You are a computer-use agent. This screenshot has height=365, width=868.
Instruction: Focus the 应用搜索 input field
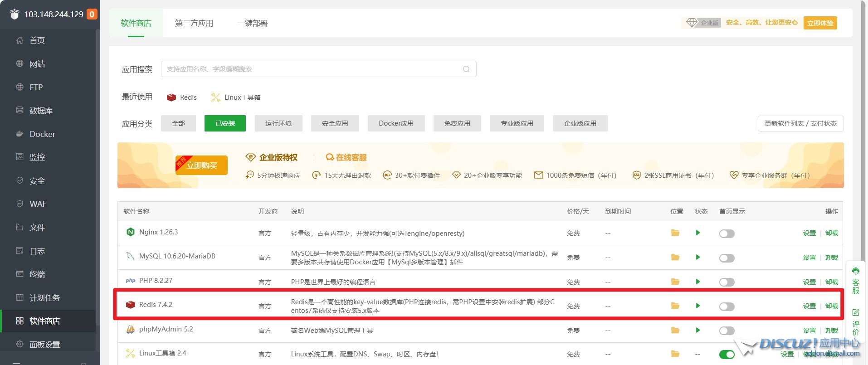pyautogui.click(x=313, y=69)
